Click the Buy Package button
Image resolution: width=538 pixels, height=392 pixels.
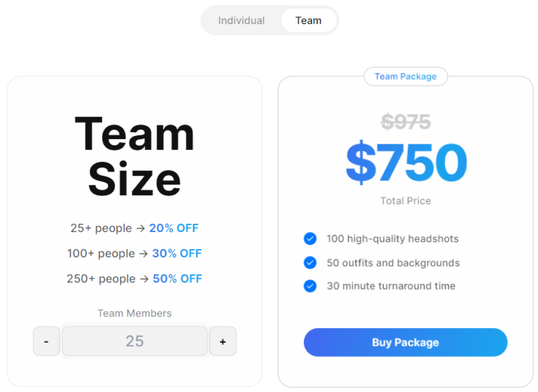406,342
